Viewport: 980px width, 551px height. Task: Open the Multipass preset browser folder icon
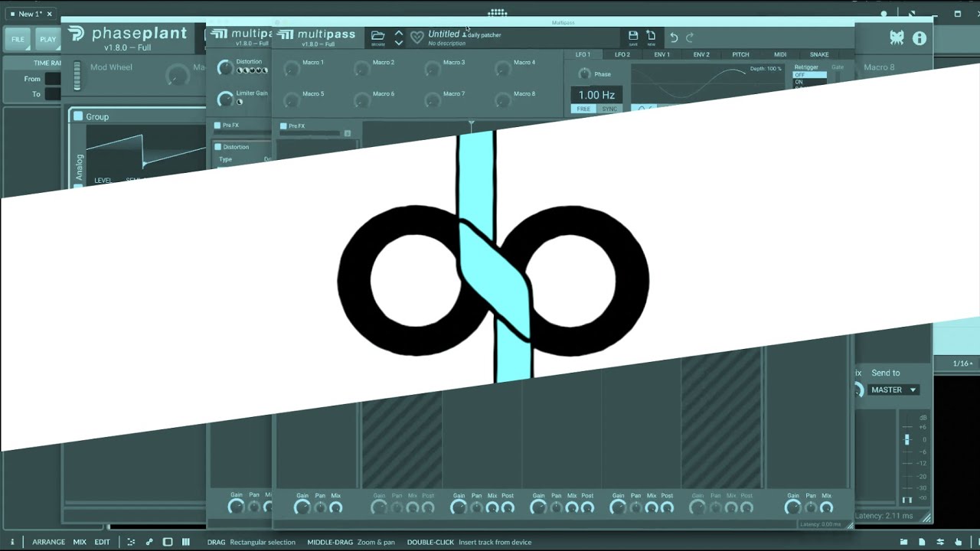[377, 35]
